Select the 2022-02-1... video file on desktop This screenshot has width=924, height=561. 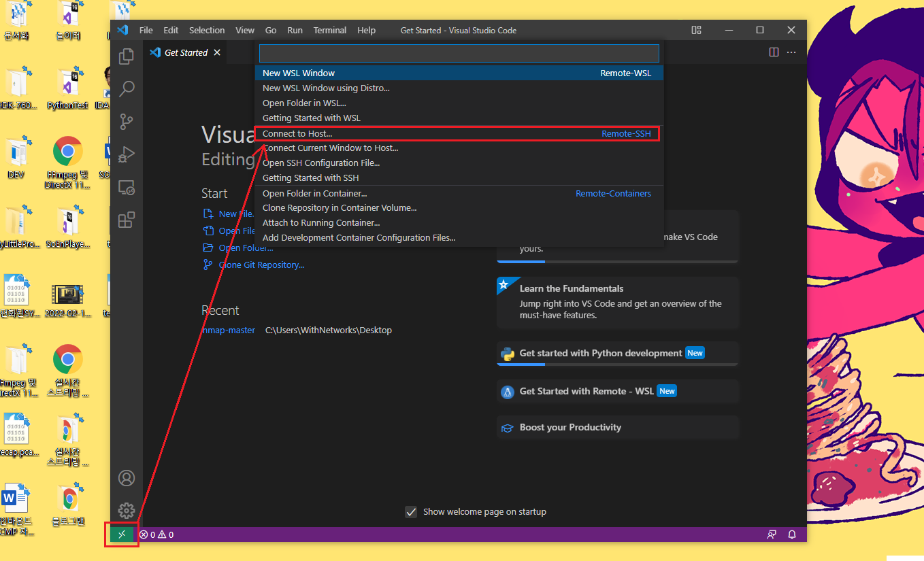[67, 300]
